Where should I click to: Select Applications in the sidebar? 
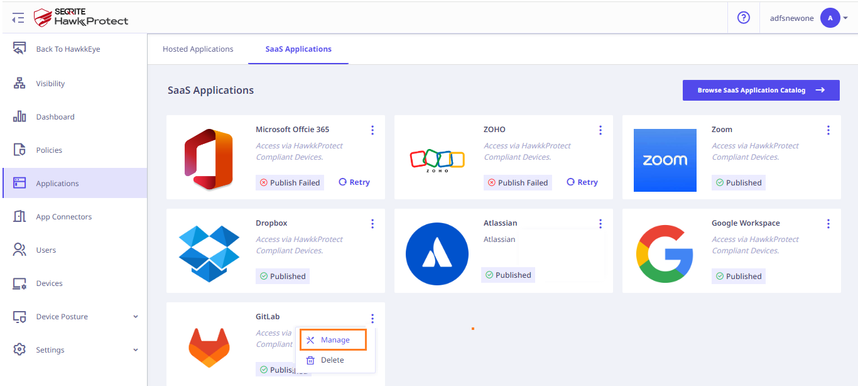pos(74,183)
